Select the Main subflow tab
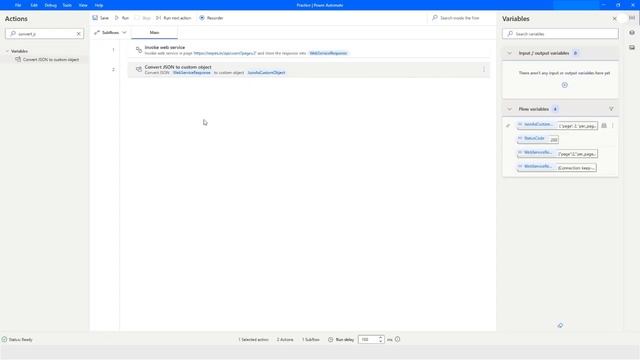640x360 pixels. click(154, 32)
